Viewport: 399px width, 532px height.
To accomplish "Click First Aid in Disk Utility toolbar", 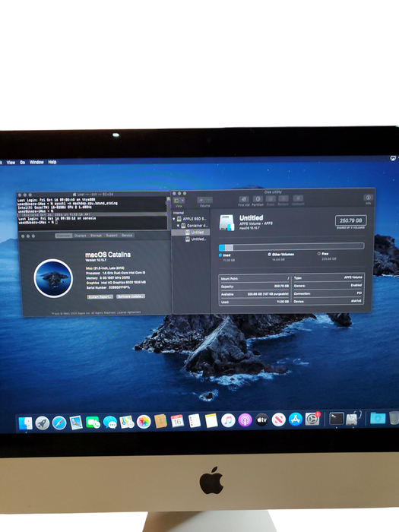I will click(244, 199).
